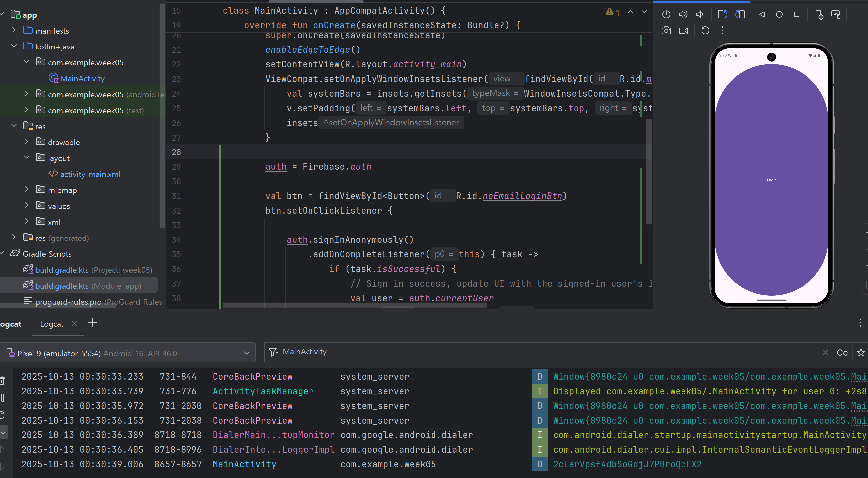Start emulator screen recording
Screen dimensions: 868x478
pos(683,31)
